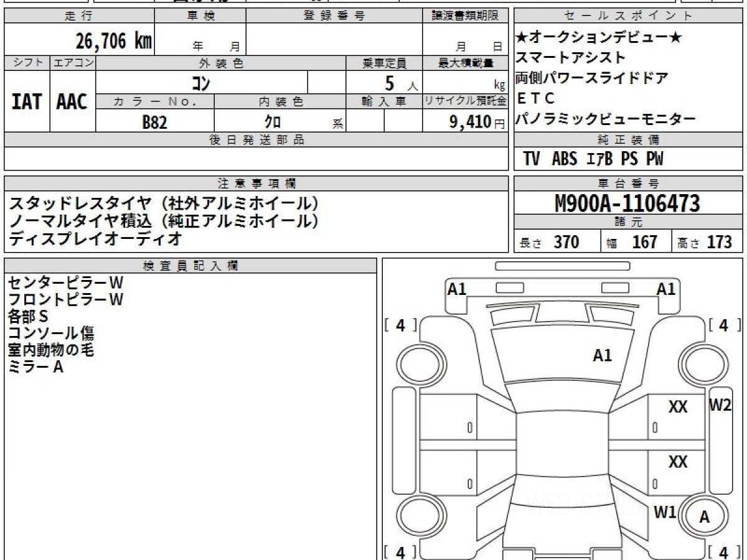Click the 譲渡書類期限 header
The image size is (747, 560).
click(465, 16)
